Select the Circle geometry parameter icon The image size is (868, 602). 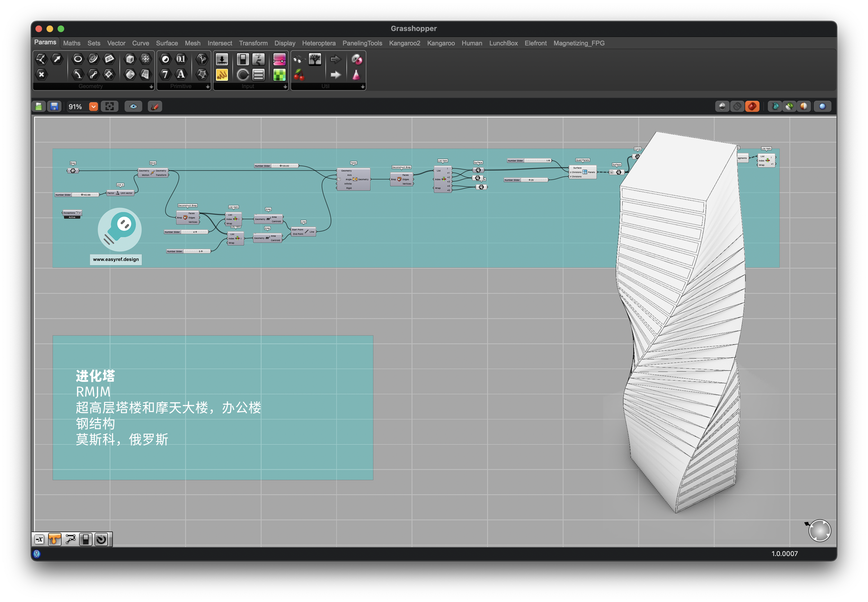point(78,59)
